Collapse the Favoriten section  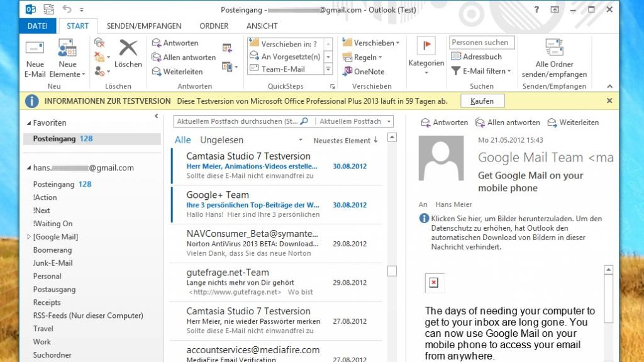tap(28, 123)
